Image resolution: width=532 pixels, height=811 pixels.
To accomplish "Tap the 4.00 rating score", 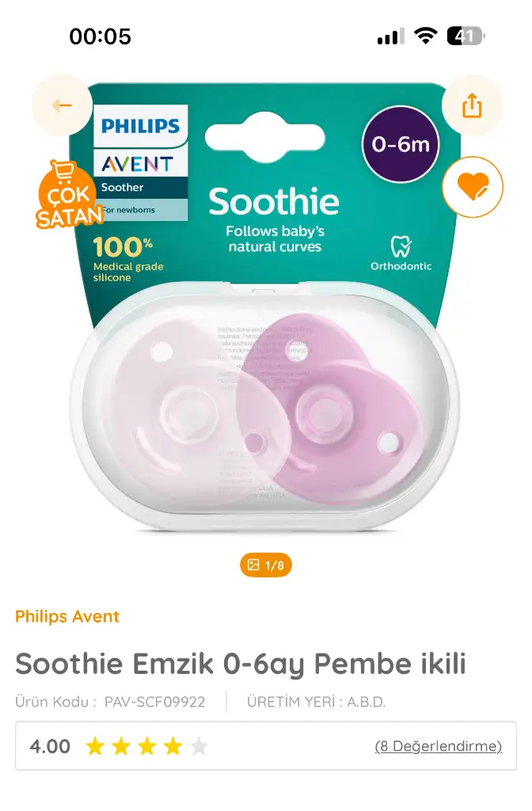I will point(50,746).
